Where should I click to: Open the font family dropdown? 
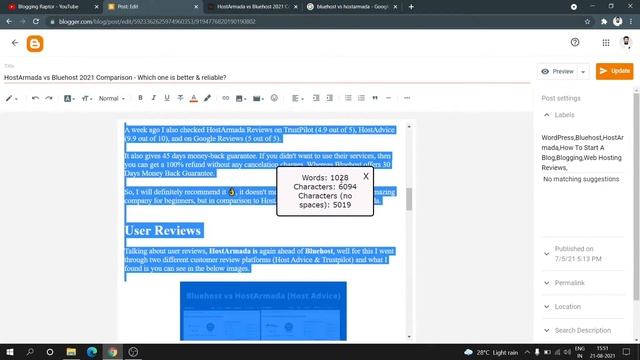69,98
